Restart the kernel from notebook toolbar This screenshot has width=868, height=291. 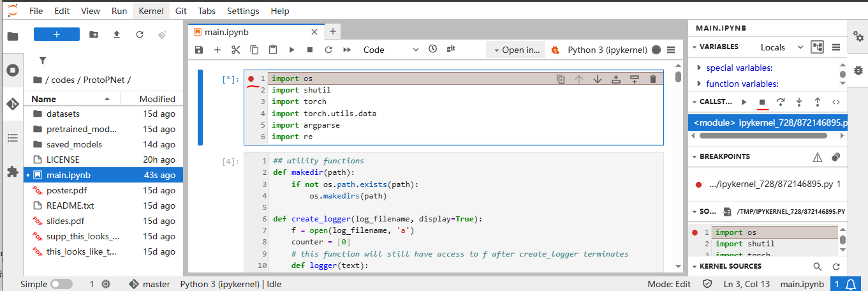[328, 50]
